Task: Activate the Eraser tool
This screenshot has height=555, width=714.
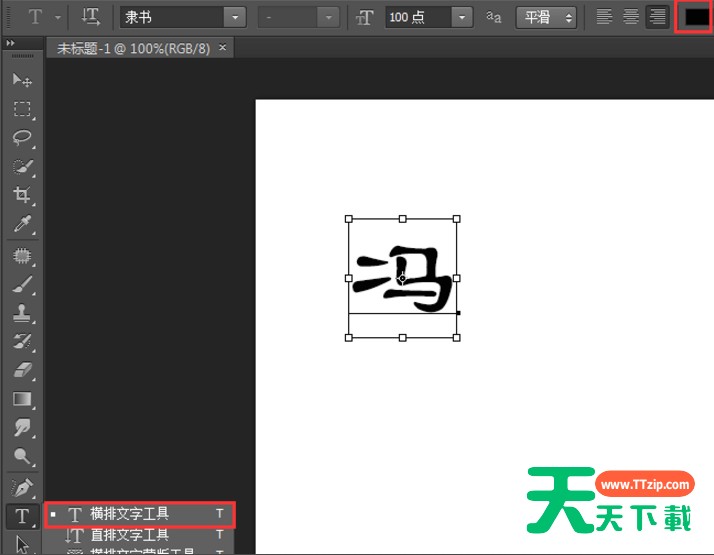Action: pos(22,370)
